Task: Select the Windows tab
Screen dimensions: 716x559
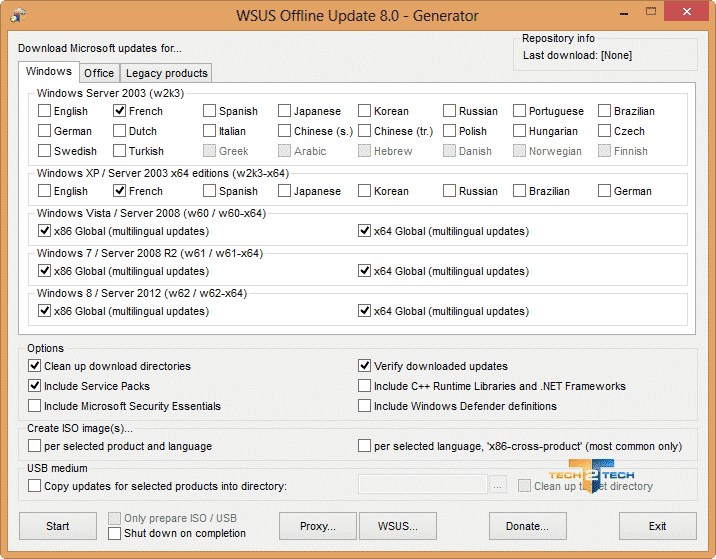Action: point(49,71)
